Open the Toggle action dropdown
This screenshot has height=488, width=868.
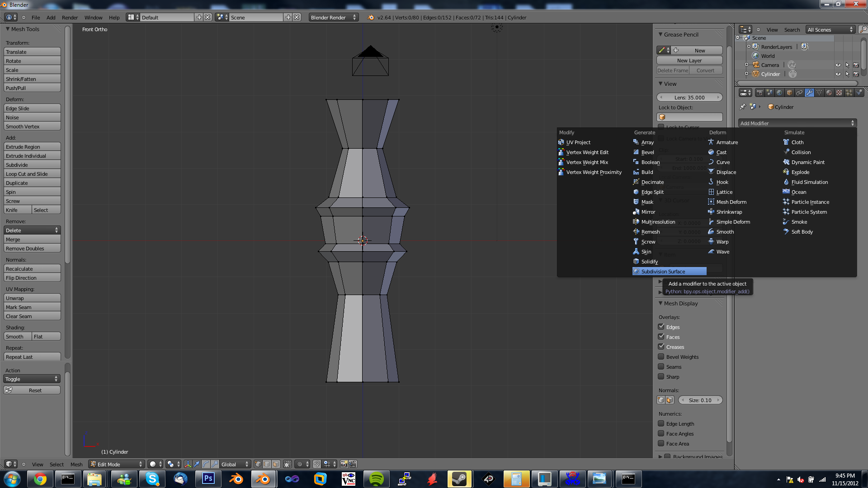click(32, 379)
